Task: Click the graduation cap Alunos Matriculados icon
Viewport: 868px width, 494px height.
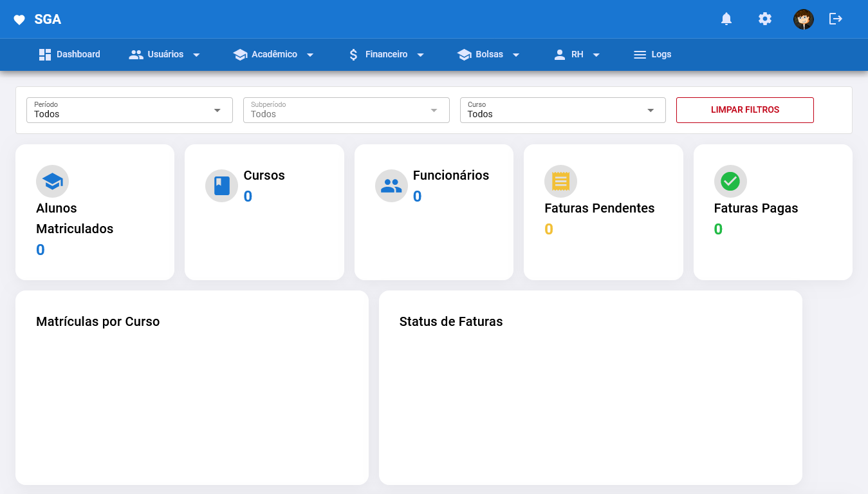Action: pyautogui.click(x=52, y=182)
